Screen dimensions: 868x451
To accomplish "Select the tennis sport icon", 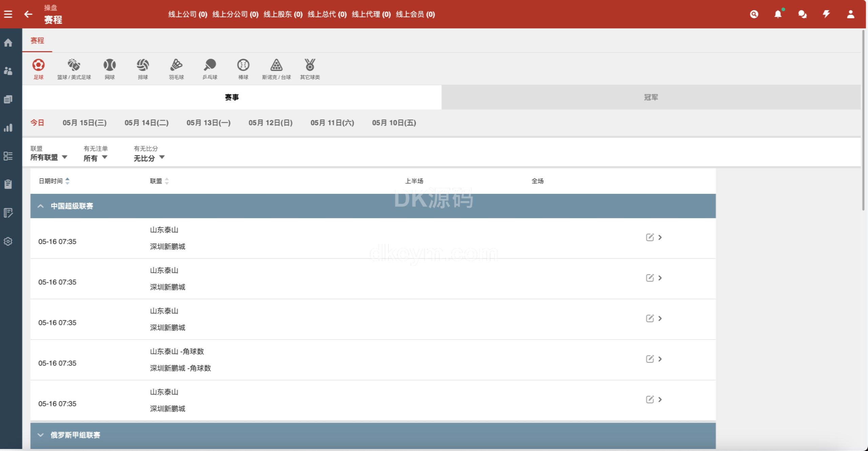I will 110,65.
